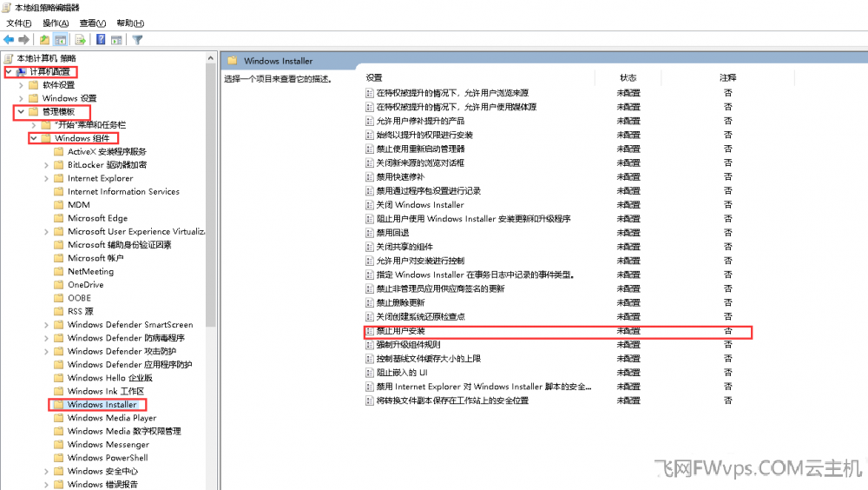This screenshot has width=868, height=490.
Task: Open the 操作(A) menu
Action: pyautogui.click(x=56, y=23)
